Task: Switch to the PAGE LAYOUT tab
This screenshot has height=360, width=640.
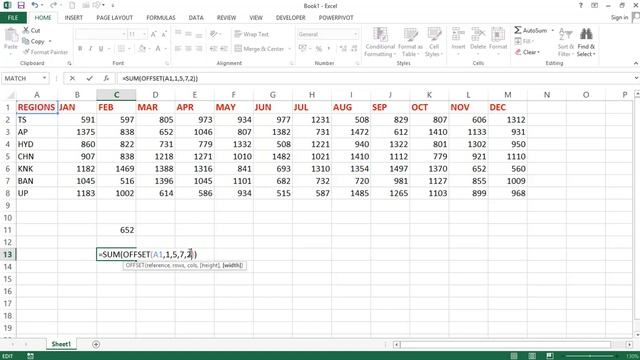Action: point(115,18)
